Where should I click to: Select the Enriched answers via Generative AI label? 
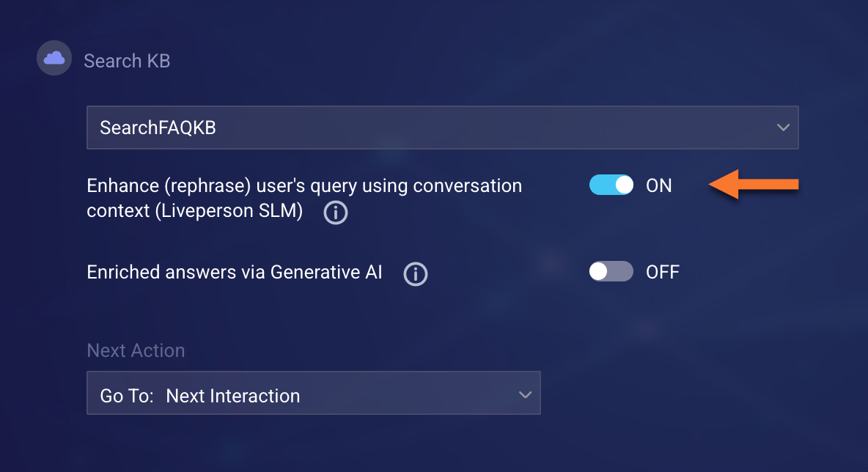235,273
